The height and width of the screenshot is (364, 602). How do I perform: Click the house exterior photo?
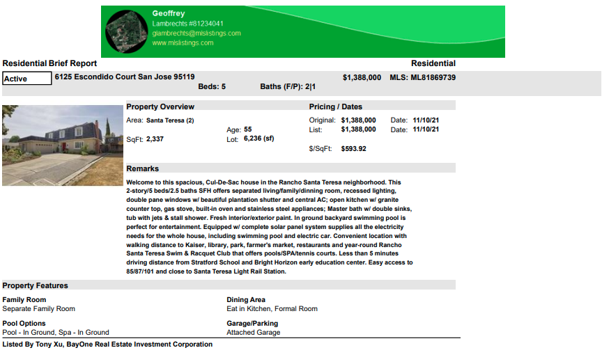pos(63,145)
